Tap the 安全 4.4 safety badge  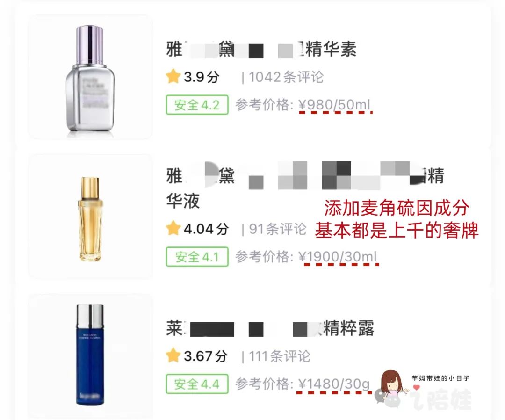point(197,384)
